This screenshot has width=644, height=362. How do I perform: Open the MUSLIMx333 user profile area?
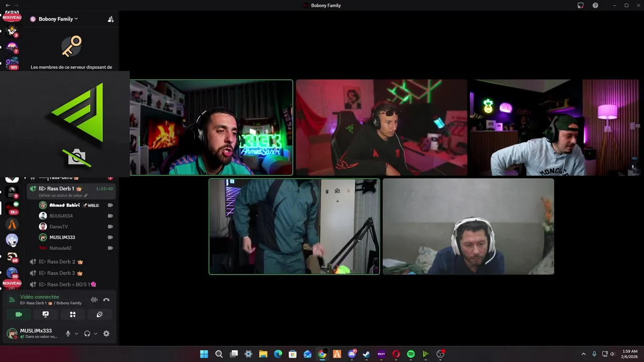coord(33,333)
